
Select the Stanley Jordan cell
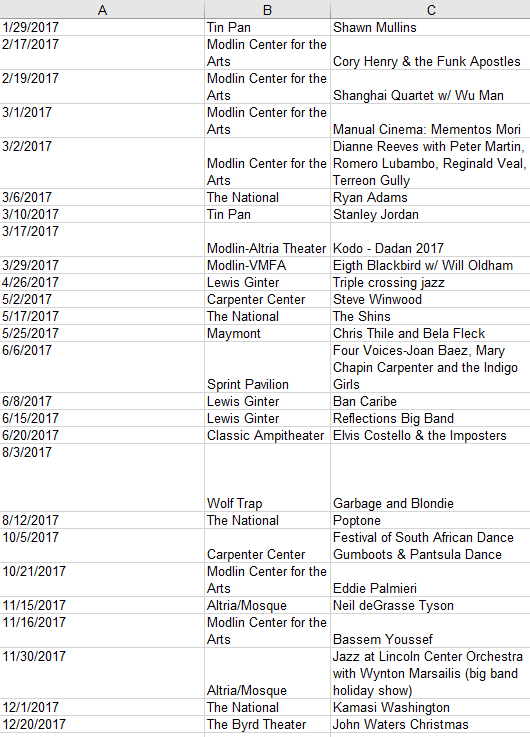tap(430, 214)
